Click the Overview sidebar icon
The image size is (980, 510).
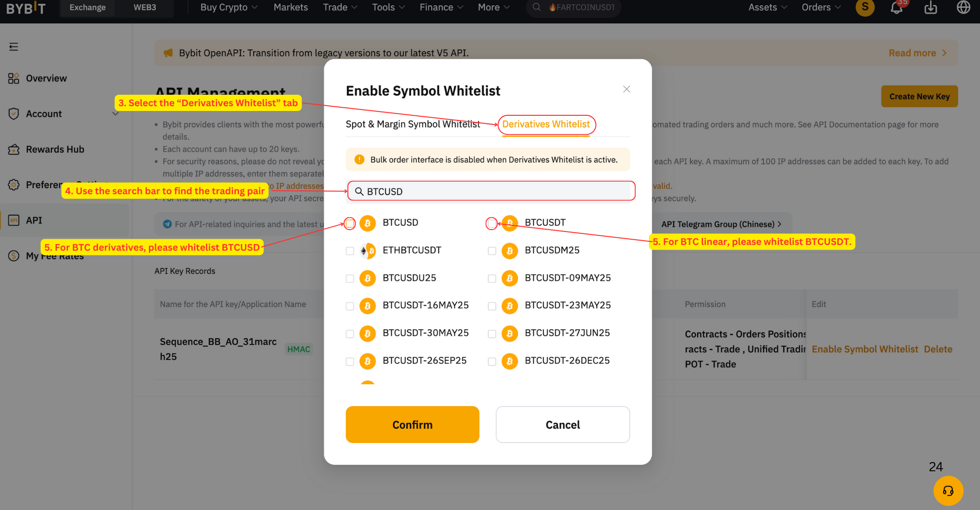[13, 78]
